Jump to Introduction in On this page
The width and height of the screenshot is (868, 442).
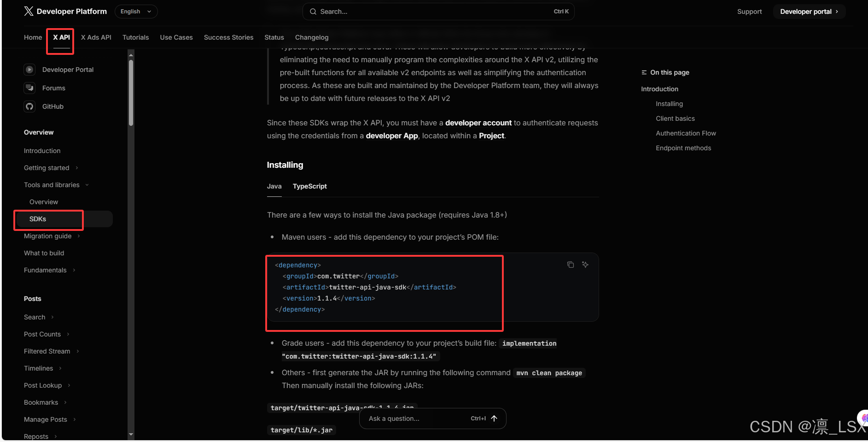pos(659,89)
